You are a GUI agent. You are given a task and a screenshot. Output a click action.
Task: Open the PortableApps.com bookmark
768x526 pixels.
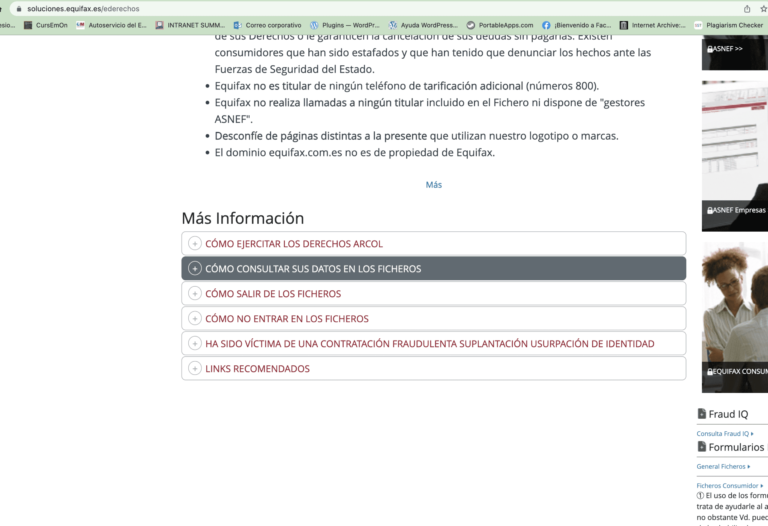pos(500,25)
